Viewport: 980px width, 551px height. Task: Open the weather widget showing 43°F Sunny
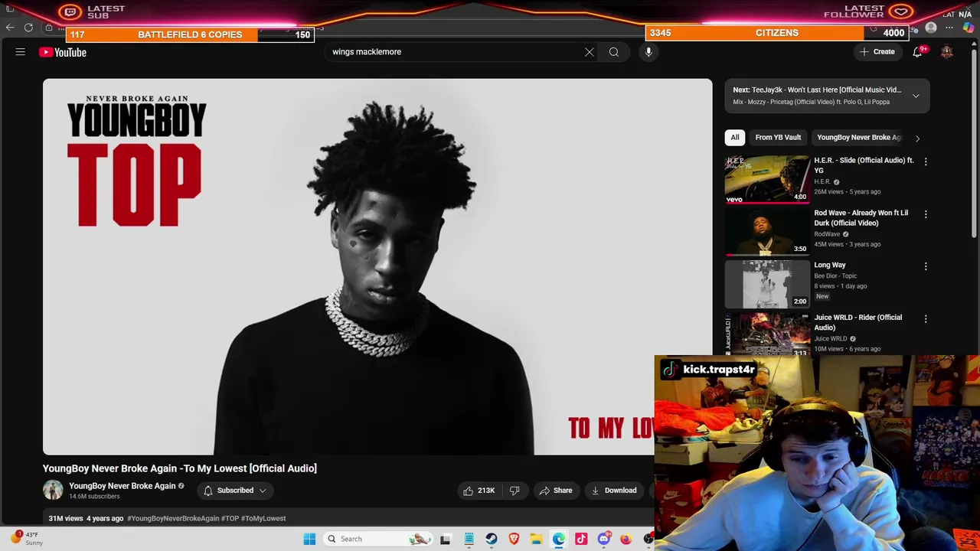coord(27,539)
